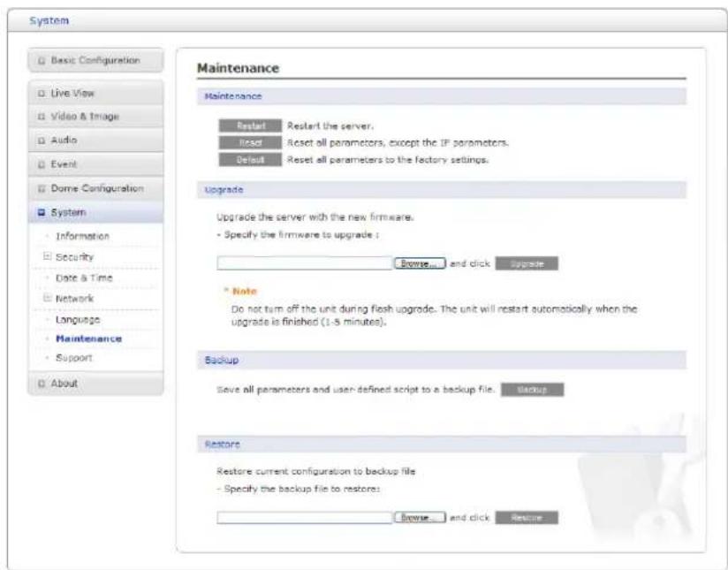Viewport: 728px width, 570px height.
Task: Click the square icon beside Audio
Action: coord(42,141)
